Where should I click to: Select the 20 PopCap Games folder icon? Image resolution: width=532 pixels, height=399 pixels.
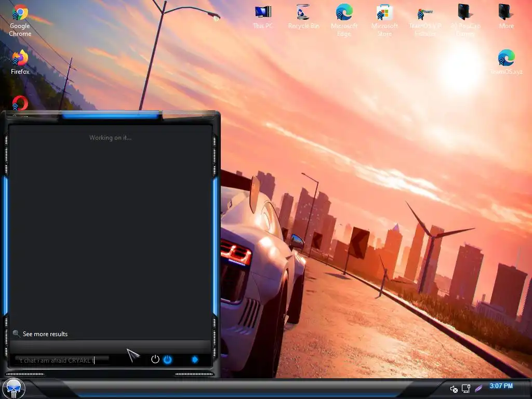pyautogui.click(x=465, y=20)
